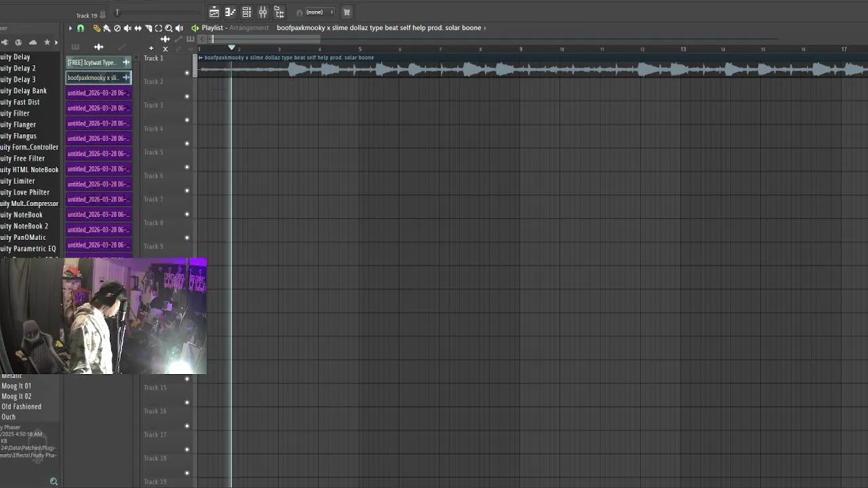This screenshot has width=868, height=488.
Task: Select '[FREE] Icytwat Type' clip in picker
Action: pyautogui.click(x=98, y=62)
